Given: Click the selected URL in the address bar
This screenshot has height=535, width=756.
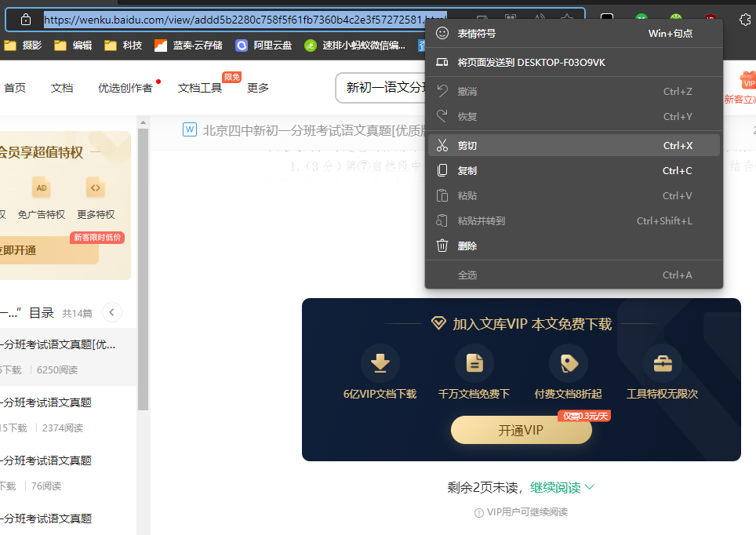Looking at the screenshot, I should 245,20.
